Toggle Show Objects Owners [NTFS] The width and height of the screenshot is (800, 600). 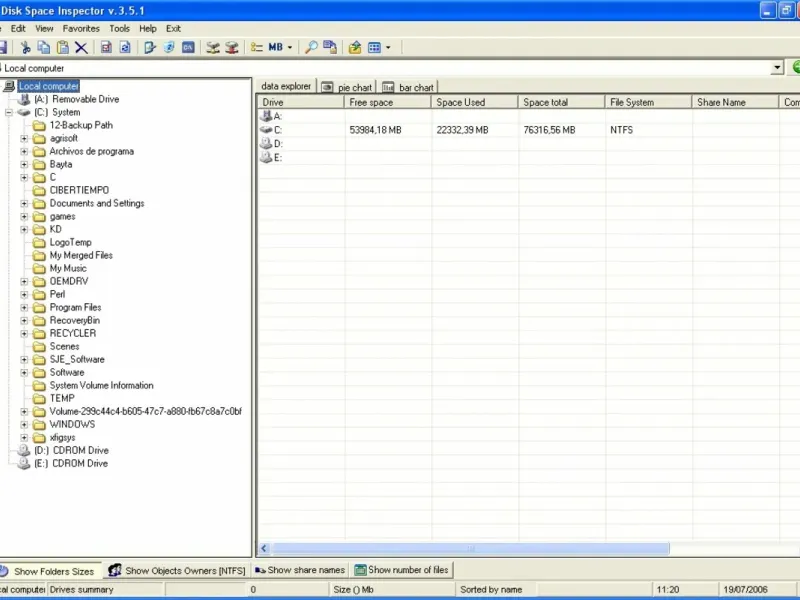pyautogui.click(x=178, y=570)
